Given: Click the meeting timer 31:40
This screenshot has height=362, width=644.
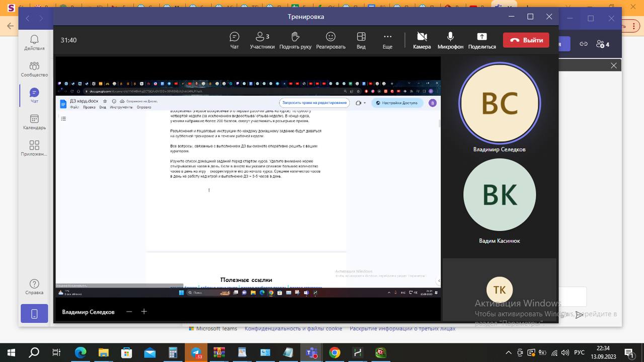Looking at the screenshot, I should 68,40.
